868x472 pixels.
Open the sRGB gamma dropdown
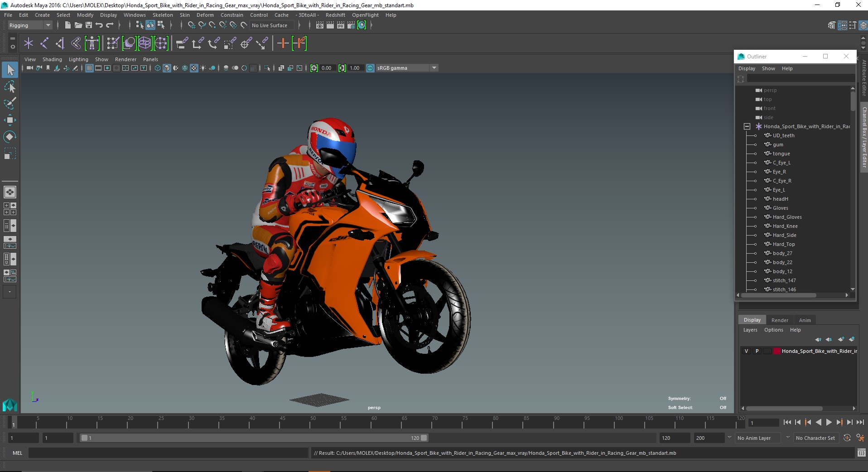(x=434, y=68)
